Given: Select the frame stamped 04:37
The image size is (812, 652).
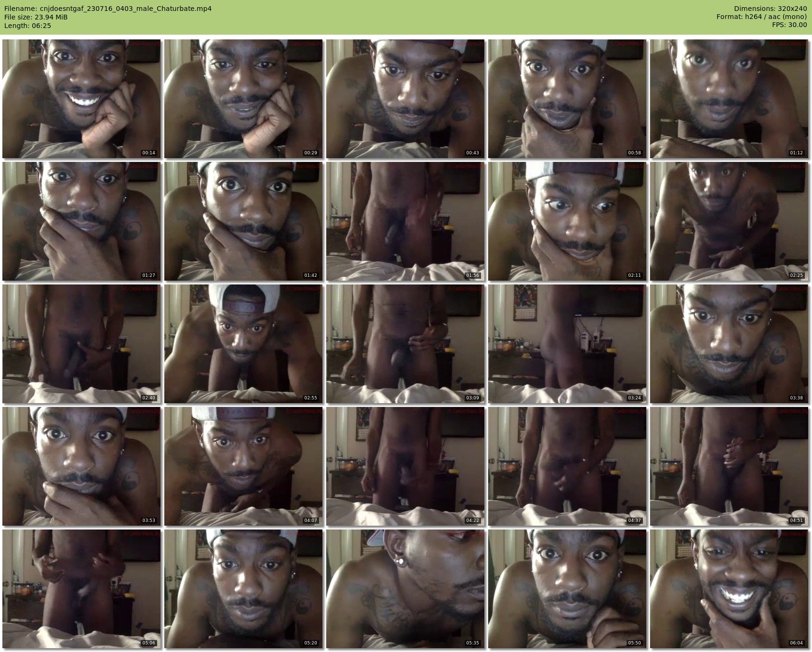Looking at the screenshot, I should click(567, 466).
